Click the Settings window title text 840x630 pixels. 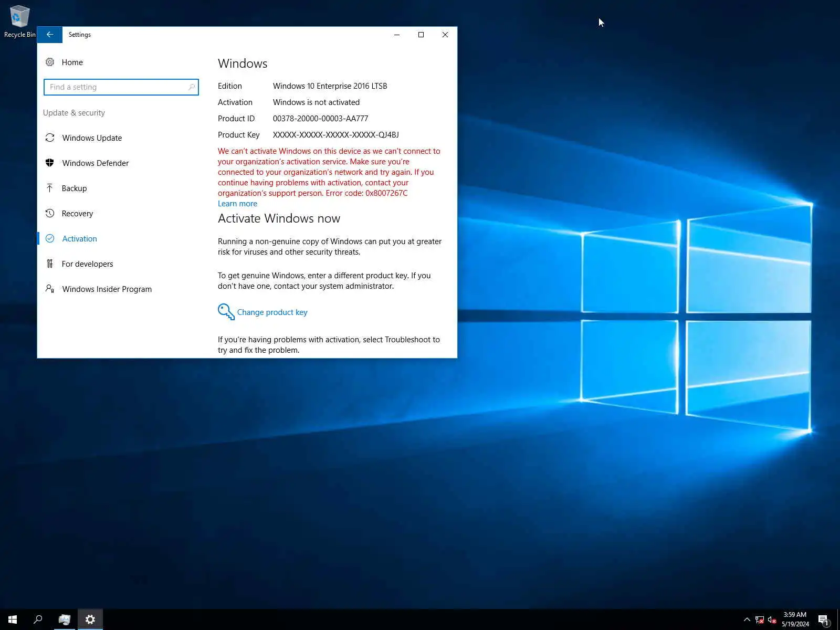tap(80, 35)
